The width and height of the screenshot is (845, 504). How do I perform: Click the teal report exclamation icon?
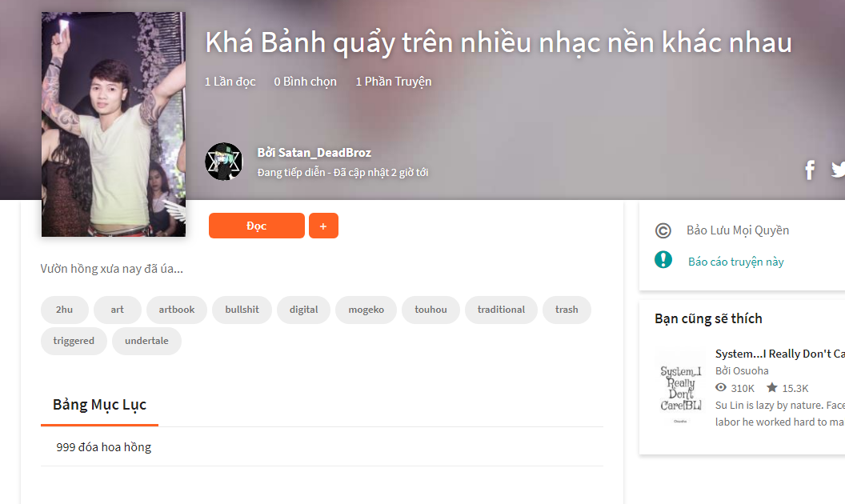(663, 260)
